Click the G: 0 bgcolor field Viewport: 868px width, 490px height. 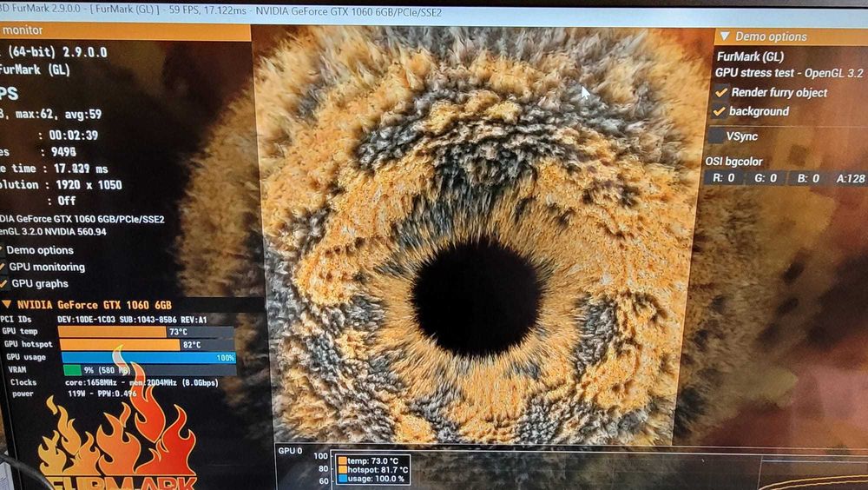pyautogui.click(x=766, y=178)
